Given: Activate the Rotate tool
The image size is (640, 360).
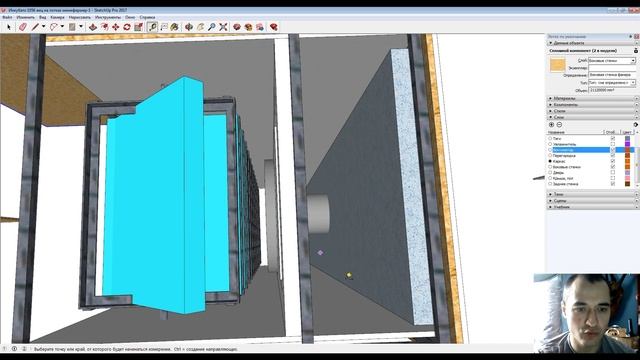Looking at the screenshot, I should [x=127, y=27].
